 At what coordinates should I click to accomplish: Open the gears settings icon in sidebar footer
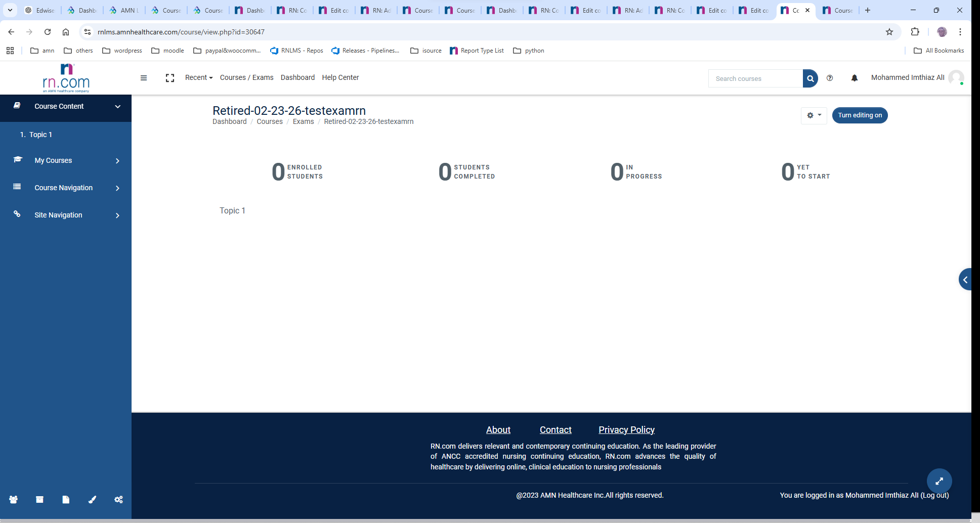(x=118, y=500)
